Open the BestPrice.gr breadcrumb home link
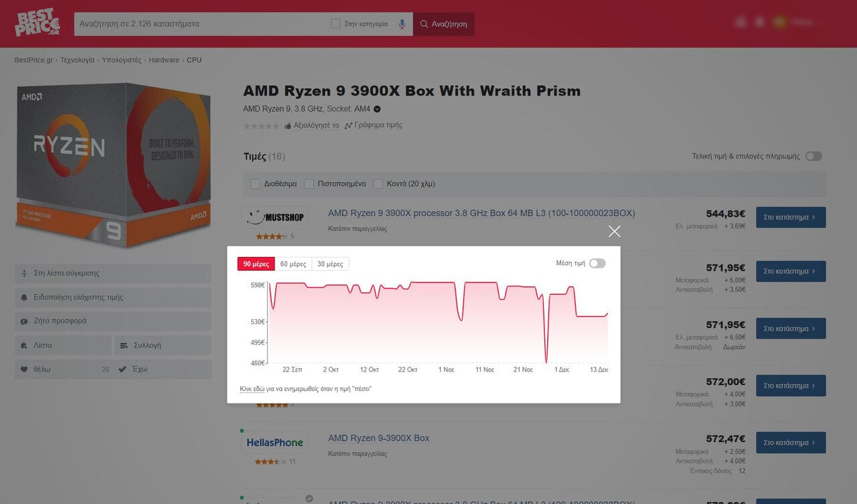 pyautogui.click(x=33, y=60)
